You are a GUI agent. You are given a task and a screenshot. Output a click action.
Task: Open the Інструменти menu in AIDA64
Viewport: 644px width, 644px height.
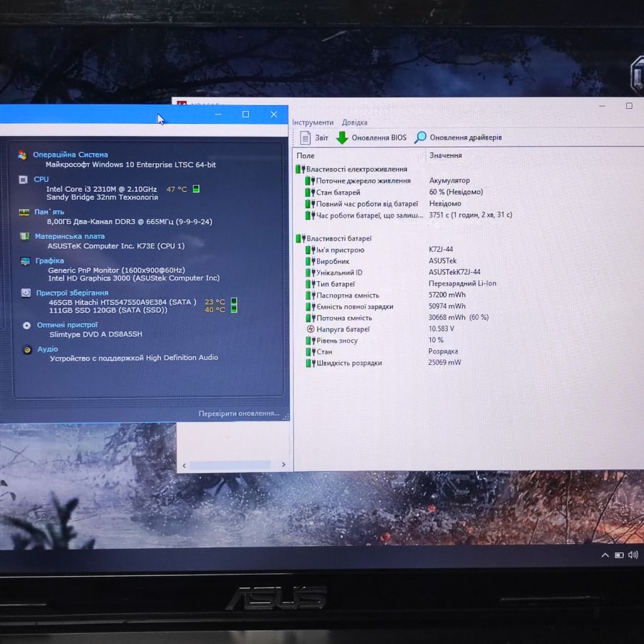coord(313,122)
